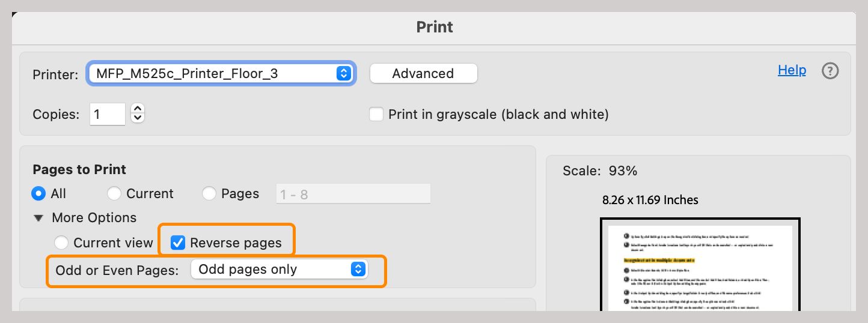Open the Help link

pyautogui.click(x=792, y=70)
